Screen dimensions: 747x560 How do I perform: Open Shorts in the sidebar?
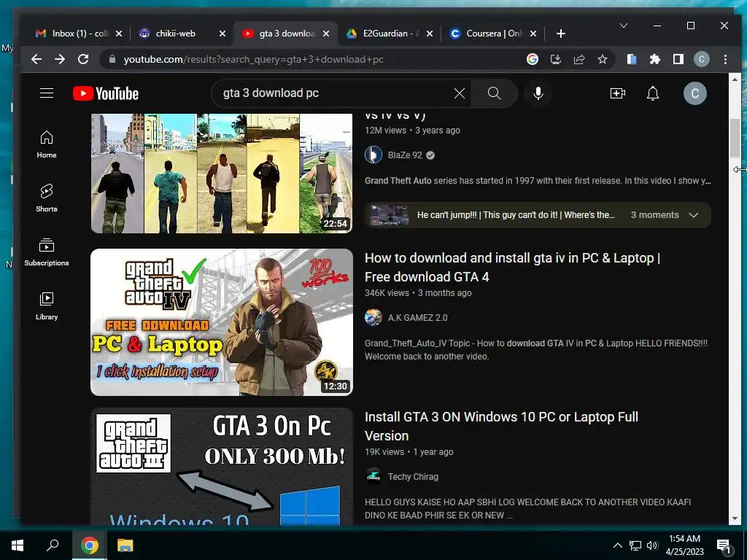[47, 198]
